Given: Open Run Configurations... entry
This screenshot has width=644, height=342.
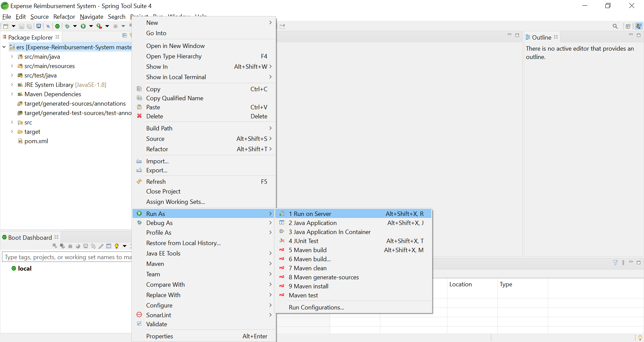Looking at the screenshot, I should coord(353,307).
